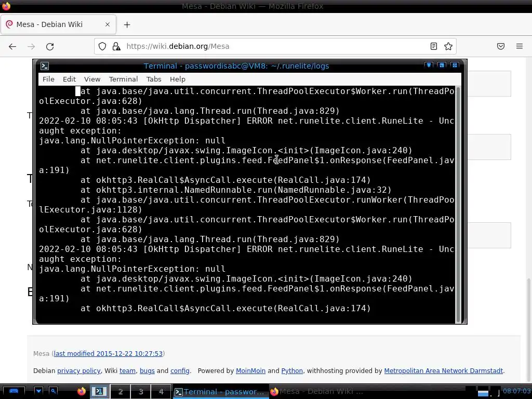Switch to workspace 2
The width and height of the screenshot is (532, 399).
[x=121, y=392]
